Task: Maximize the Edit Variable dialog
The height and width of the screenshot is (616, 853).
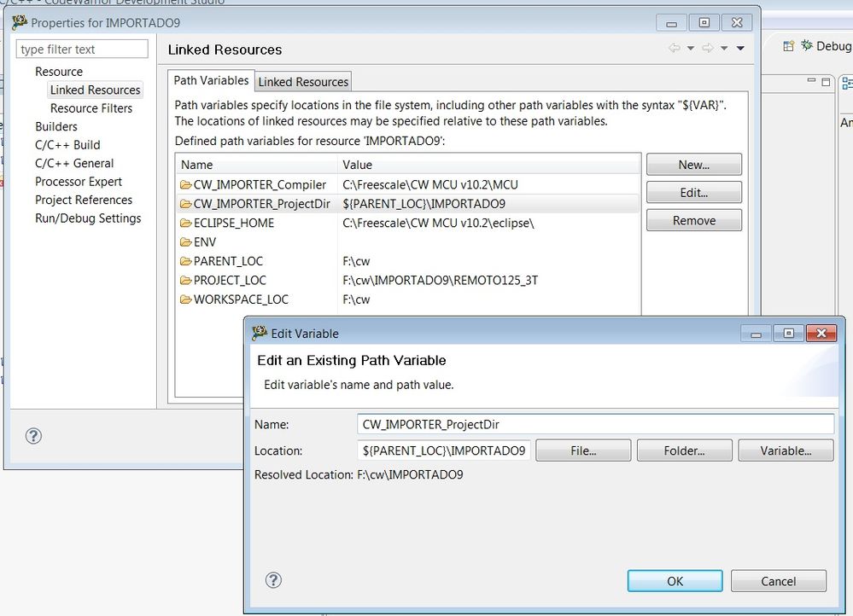Action: (x=789, y=334)
